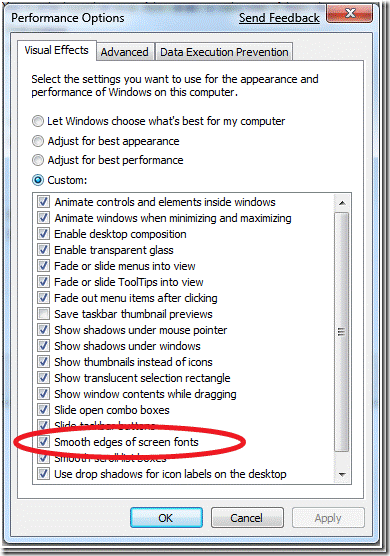The width and height of the screenshot is (390, 556).
Task: Toggle Enable desktop composition checkbox
Action: pos(43,234)
